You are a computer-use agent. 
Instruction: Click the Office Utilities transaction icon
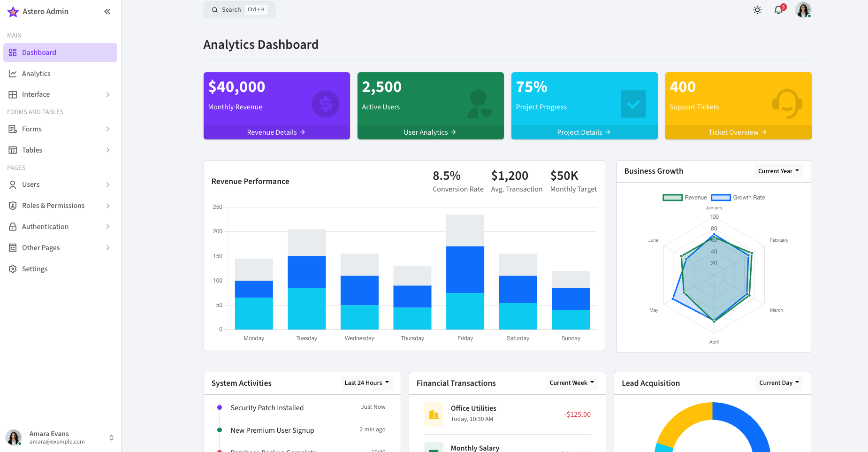[x=434, y=414]
